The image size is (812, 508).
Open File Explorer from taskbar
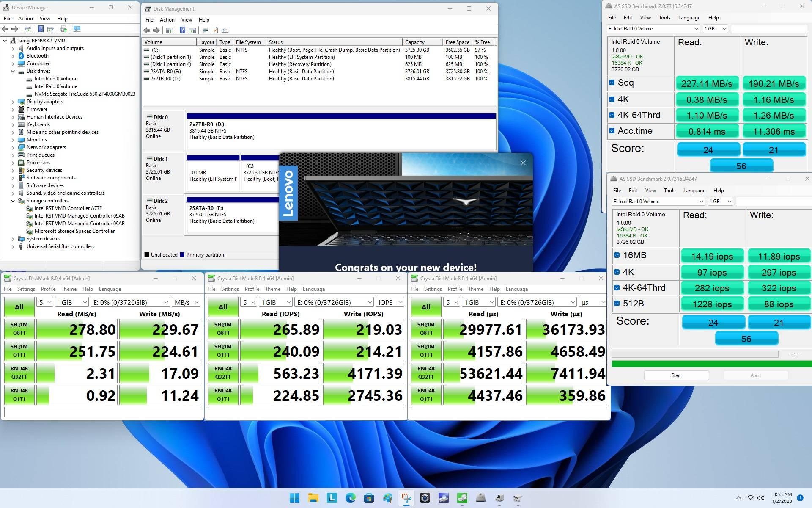click(313, 498)
